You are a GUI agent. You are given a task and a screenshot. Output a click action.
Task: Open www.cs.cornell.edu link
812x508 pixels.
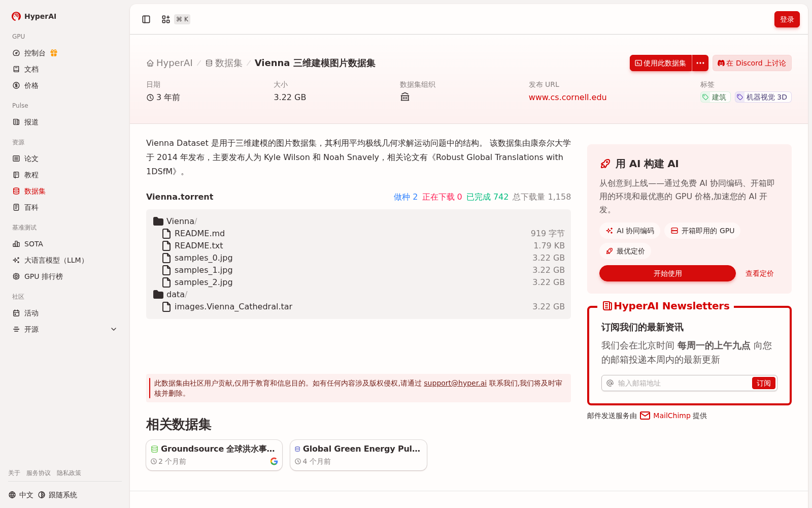(x=567, y=97)
